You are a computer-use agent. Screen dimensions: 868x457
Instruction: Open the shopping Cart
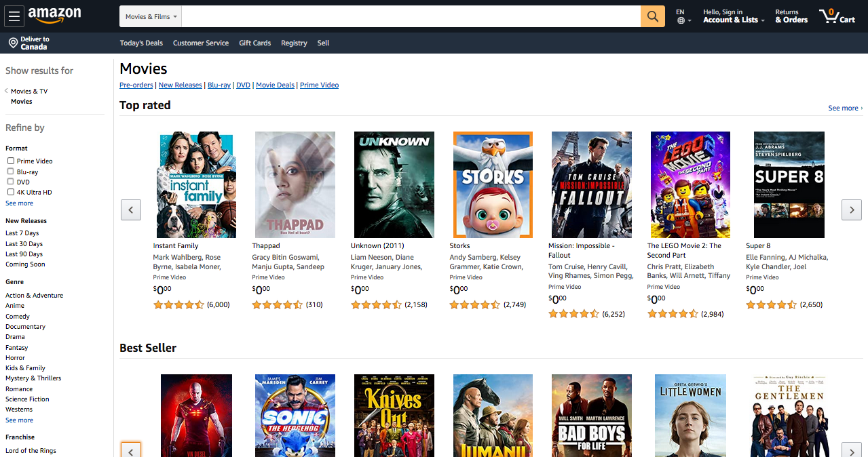click(837, 16)
